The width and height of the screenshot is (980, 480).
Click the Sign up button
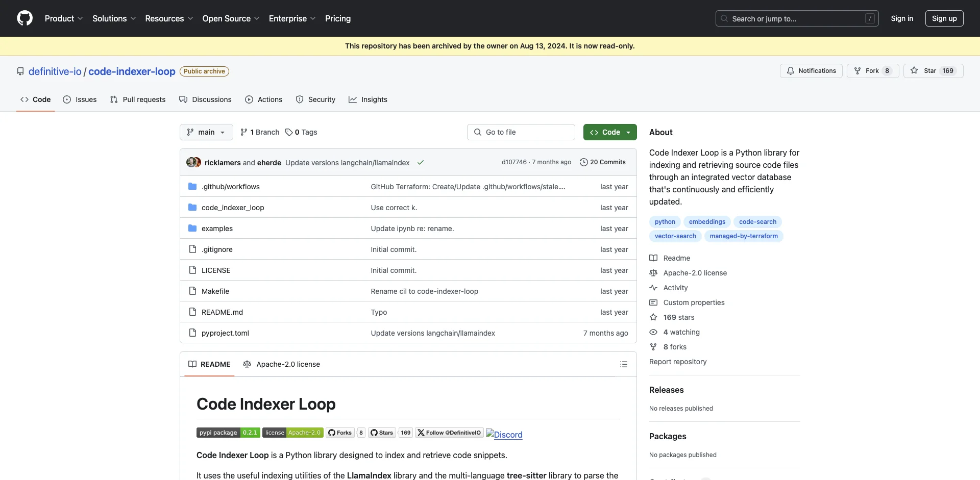[x=944, y=18]
